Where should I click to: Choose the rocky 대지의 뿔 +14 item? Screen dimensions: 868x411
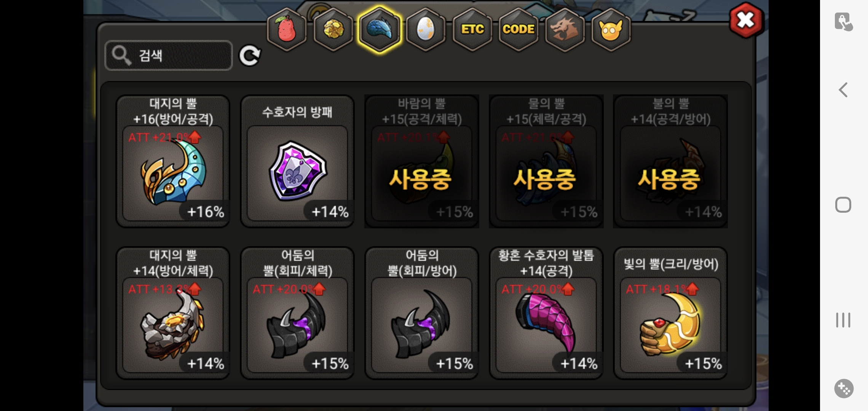[x=173, y=313]
